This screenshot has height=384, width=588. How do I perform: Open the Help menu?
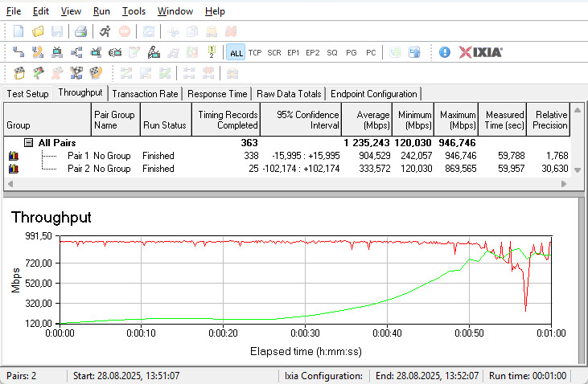[x=215, y=11]
